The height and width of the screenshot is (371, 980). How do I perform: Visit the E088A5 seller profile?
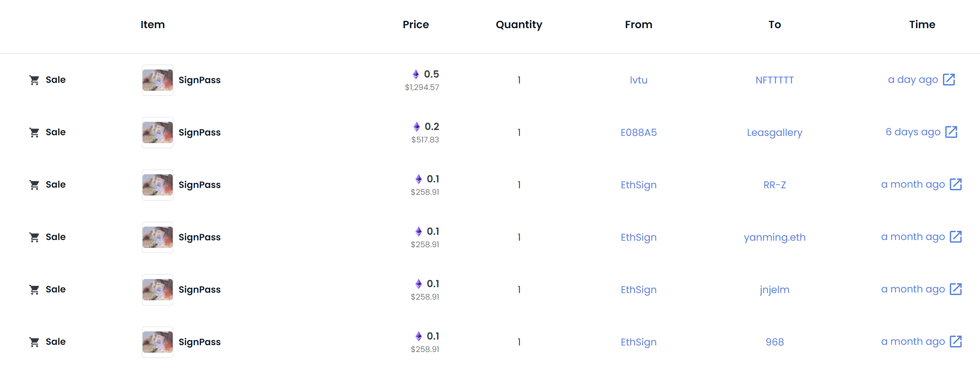tap(638, 133)
